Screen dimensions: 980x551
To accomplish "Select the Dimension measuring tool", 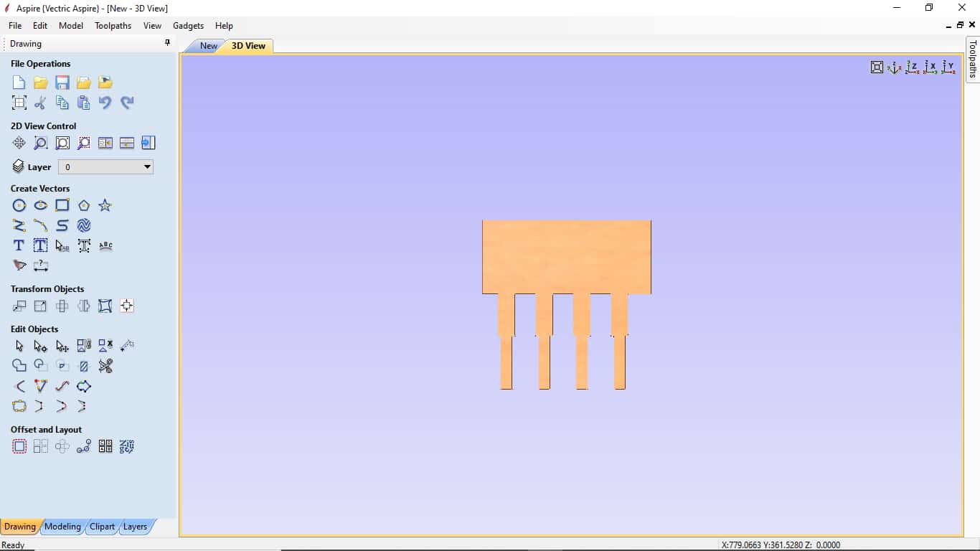I will 41,265.
